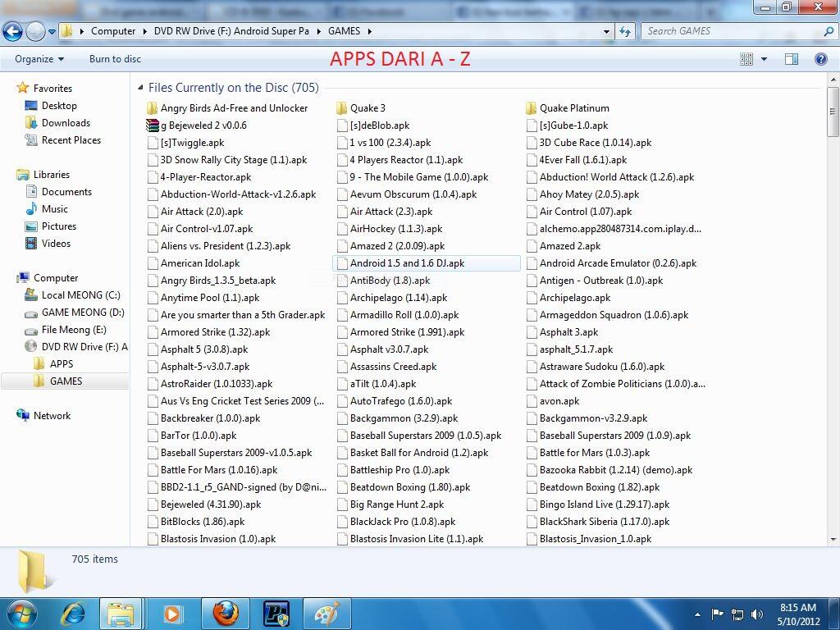Click the file list scroll up arrow
Viewport: 840px width, 630px height.
[x=833, y=80]
